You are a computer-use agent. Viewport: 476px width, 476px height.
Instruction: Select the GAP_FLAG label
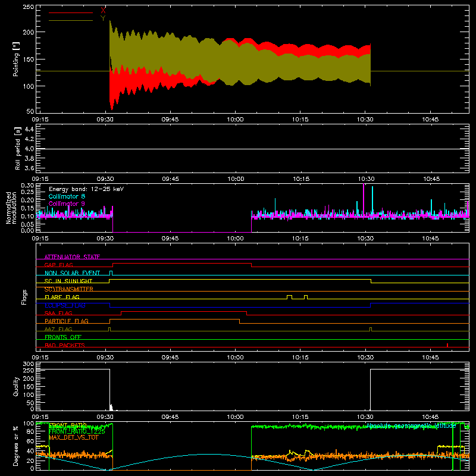[x=59, y=265]
